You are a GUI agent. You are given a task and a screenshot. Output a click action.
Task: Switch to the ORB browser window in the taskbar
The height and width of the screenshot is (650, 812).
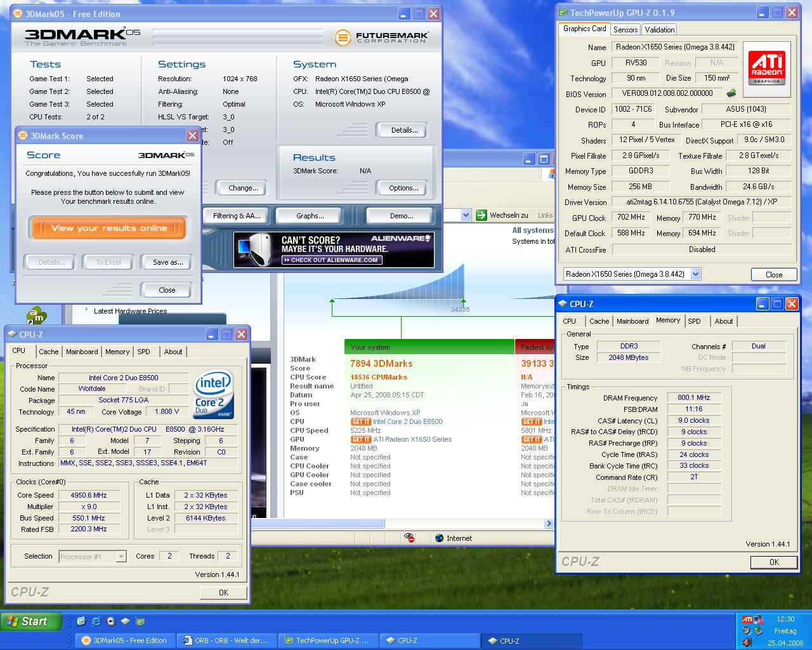tap(226, 640)
